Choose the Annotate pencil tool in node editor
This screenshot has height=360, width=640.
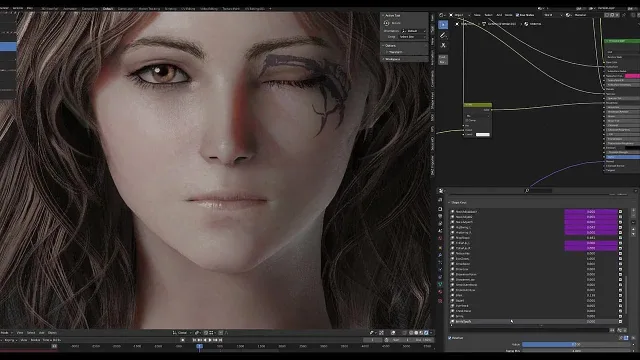(443, 36)
